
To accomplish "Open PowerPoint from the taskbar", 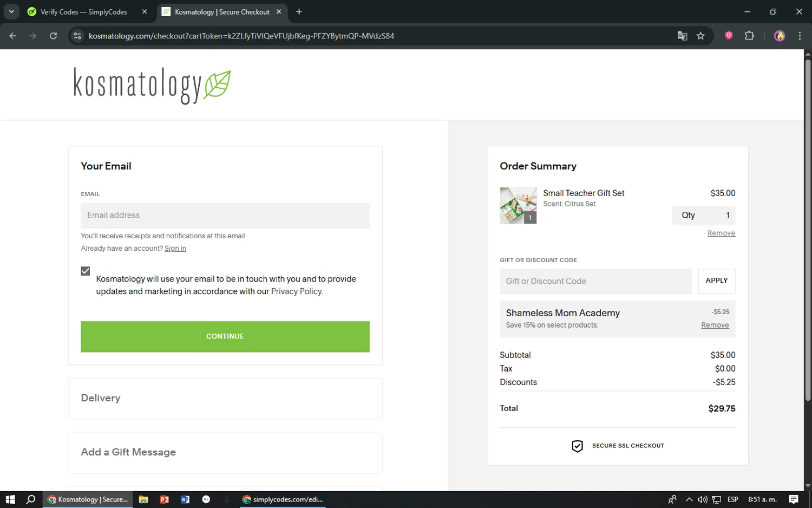I will 165,499.
